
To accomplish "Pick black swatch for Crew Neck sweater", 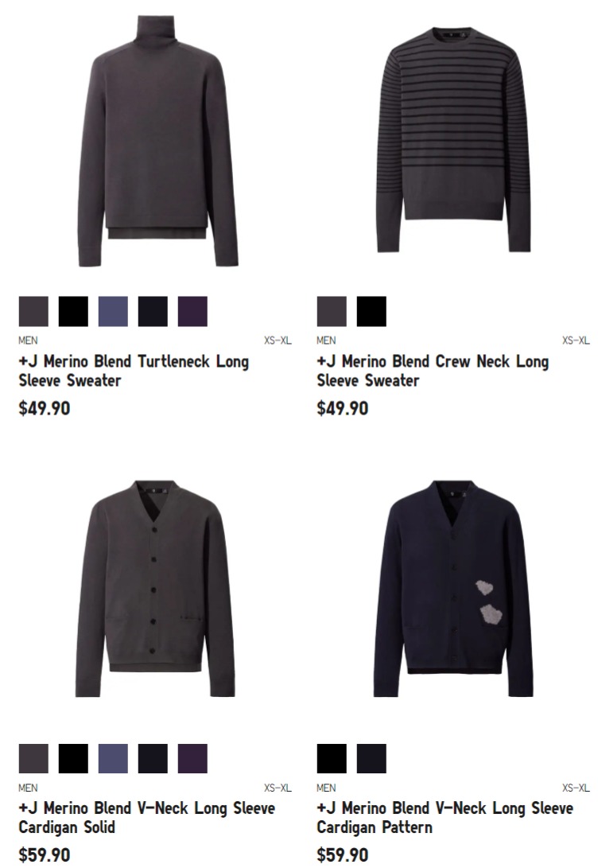I will pyautogui.click(x=371, y=311).
